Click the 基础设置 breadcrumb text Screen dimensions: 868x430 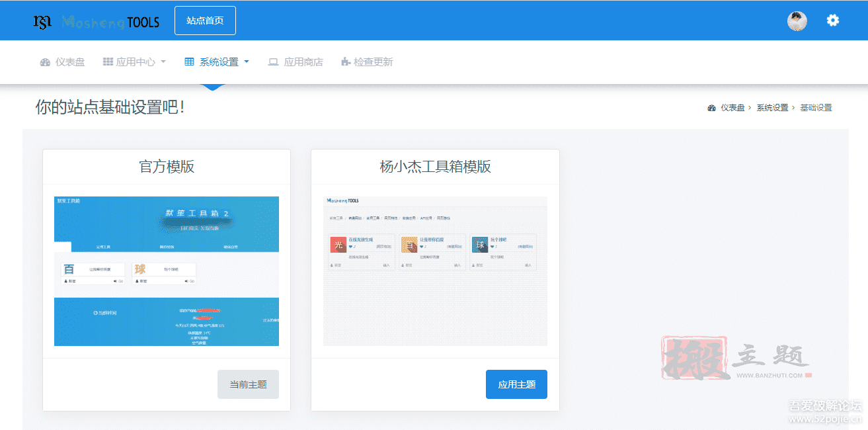816,108
